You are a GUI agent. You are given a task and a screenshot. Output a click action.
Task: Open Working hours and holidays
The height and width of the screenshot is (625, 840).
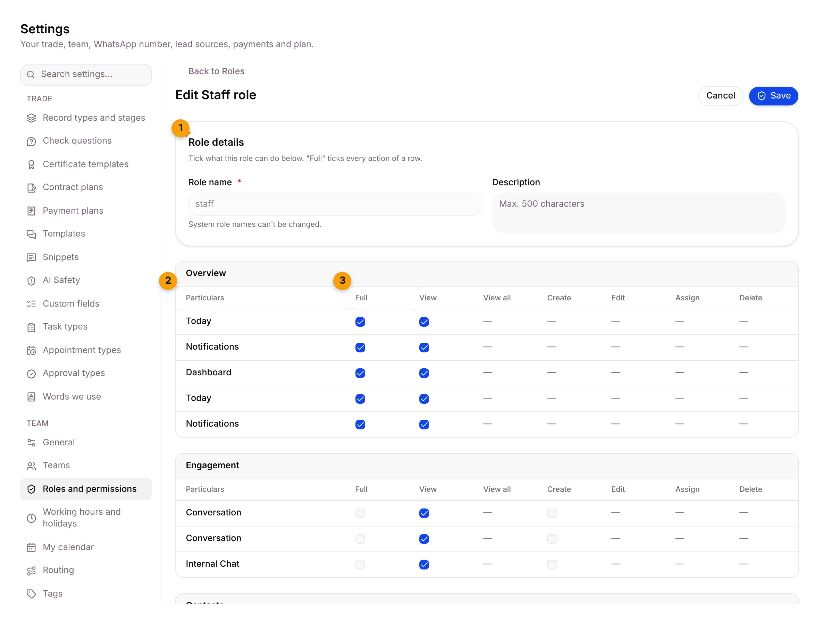[x=86, y=517]
